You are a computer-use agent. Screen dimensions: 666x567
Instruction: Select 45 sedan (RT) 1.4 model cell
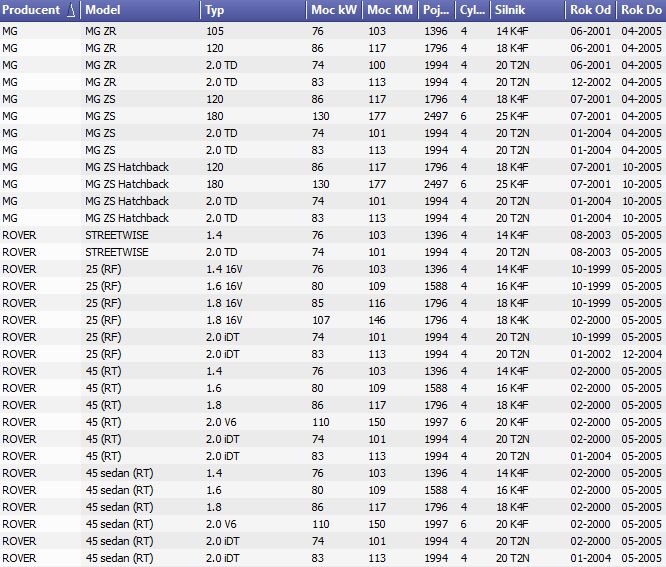[x=119, y=473]
